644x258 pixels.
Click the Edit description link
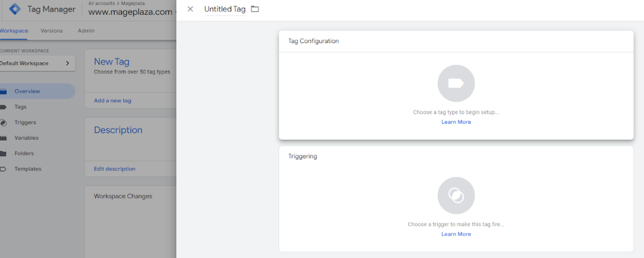pyautogui.click(x=115, y=169)
